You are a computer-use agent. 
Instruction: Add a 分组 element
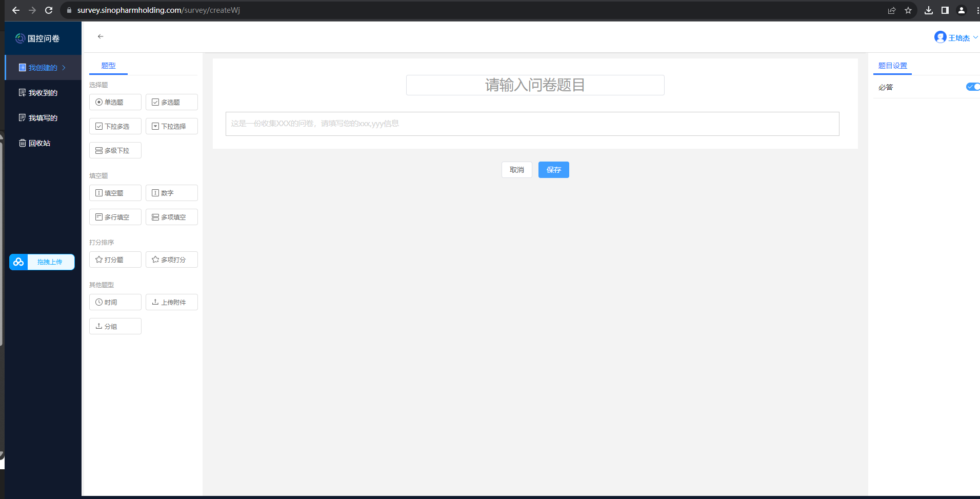pyautogui.click(x=115, y=326)
